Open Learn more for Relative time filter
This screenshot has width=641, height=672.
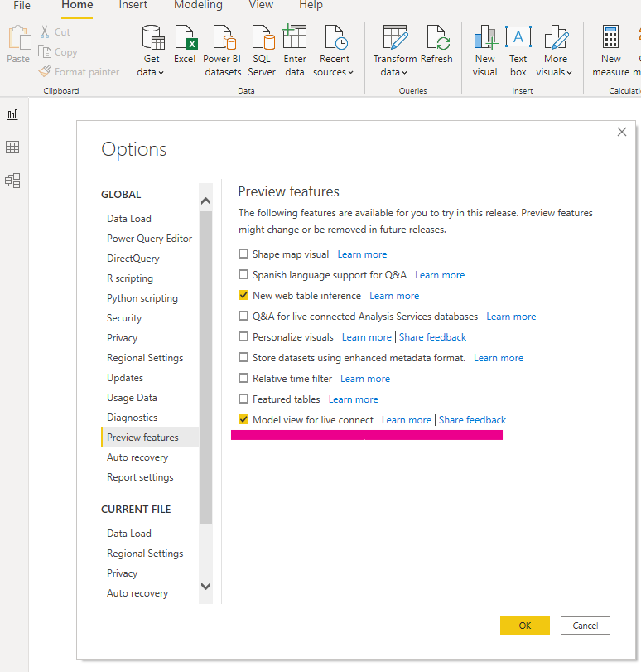coord(365,379)
